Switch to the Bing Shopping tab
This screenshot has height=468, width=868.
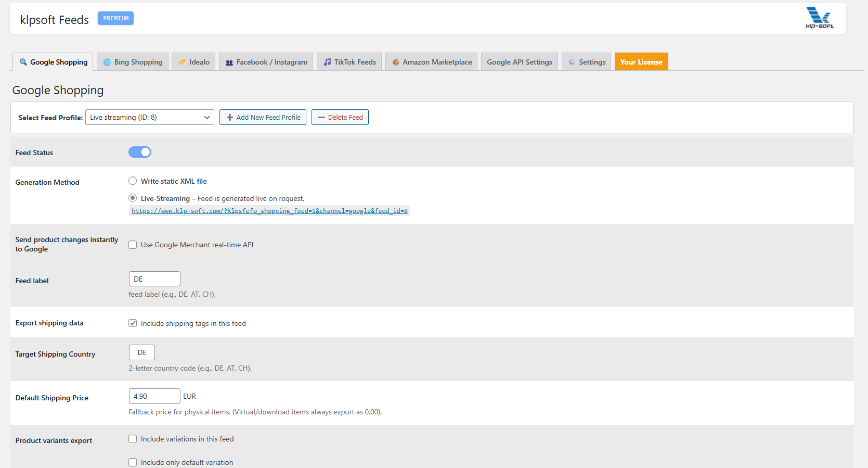coord(133,62)
